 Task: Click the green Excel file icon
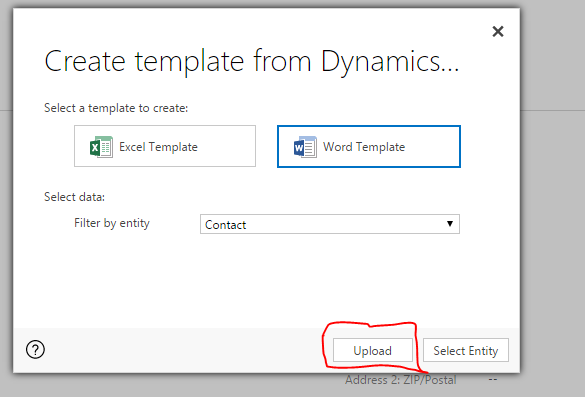click(101, 147)
